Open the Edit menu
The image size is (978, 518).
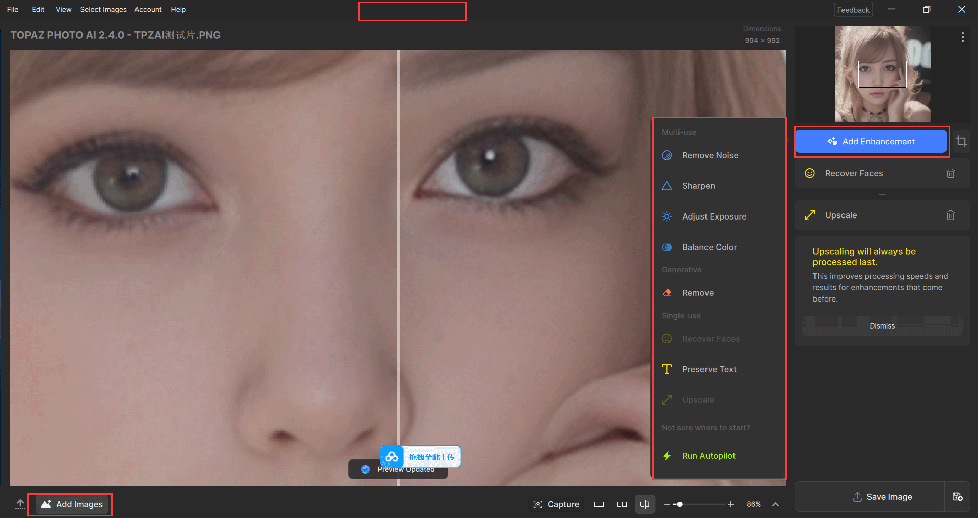click(x=38, y=9)
